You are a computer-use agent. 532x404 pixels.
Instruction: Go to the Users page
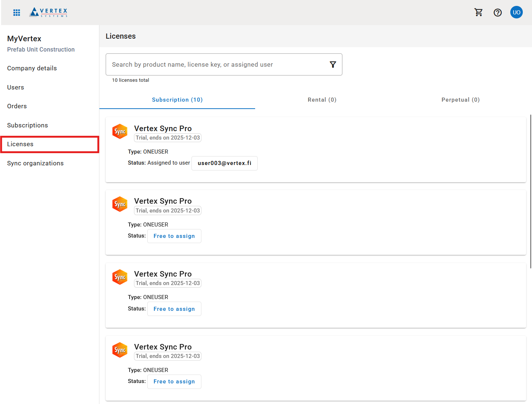click(x=15, y=87)
